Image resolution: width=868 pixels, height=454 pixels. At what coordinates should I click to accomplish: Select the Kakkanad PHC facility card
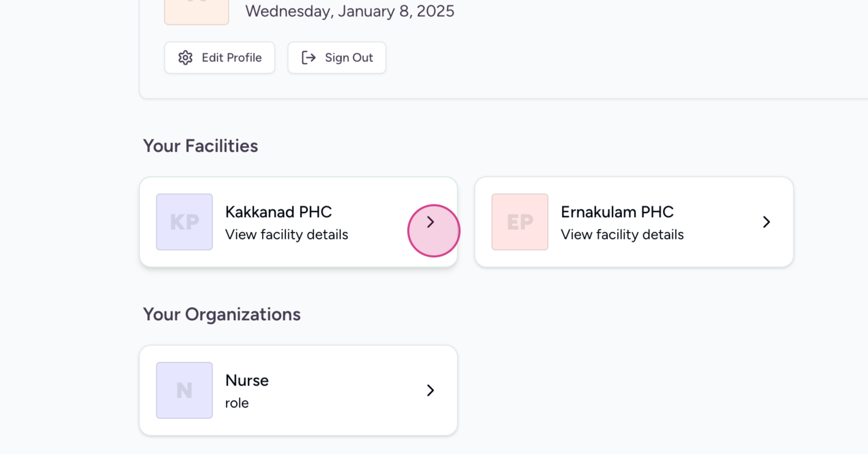[x=298, y=222]
